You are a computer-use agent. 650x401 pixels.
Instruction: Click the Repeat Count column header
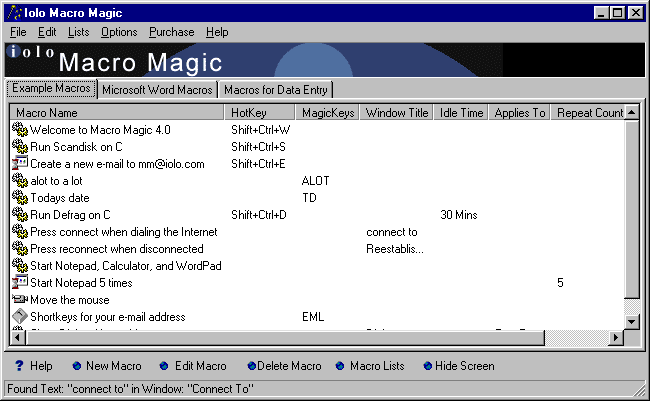[587, 112]
